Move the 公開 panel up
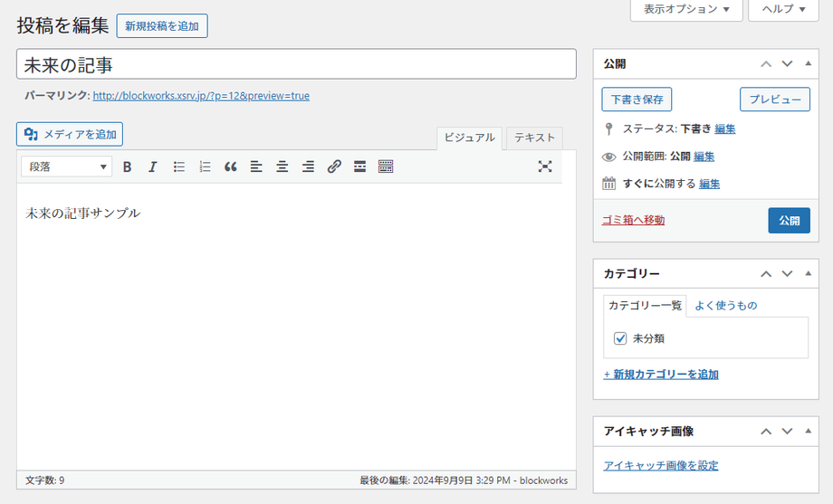 [765, 63]
